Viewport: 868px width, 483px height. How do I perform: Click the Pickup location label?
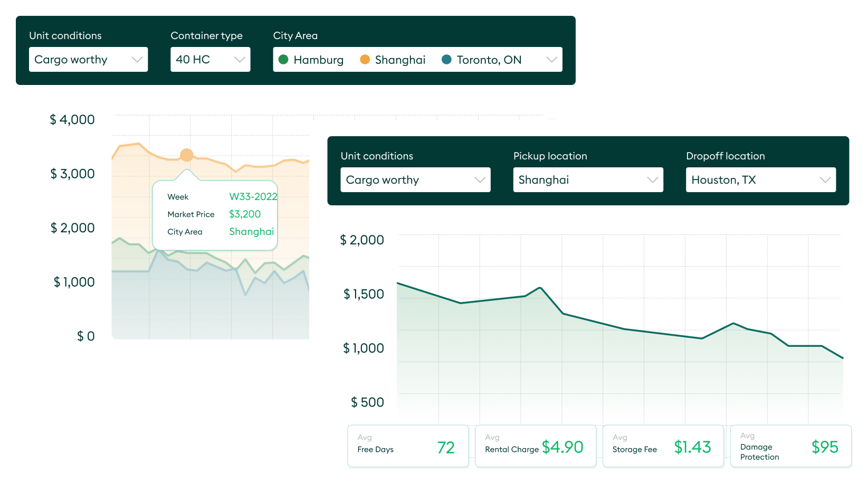tap(550, 156)
